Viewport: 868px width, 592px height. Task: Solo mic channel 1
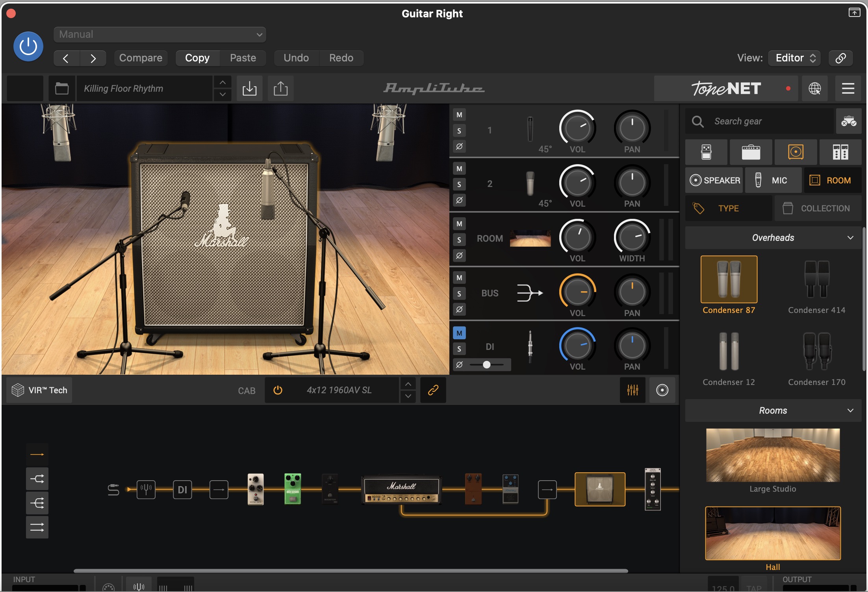459,131
